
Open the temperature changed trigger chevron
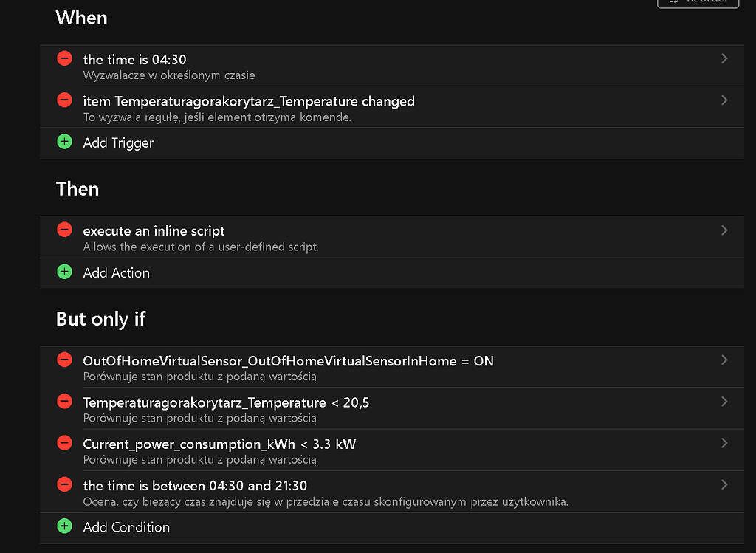(724, 100)
